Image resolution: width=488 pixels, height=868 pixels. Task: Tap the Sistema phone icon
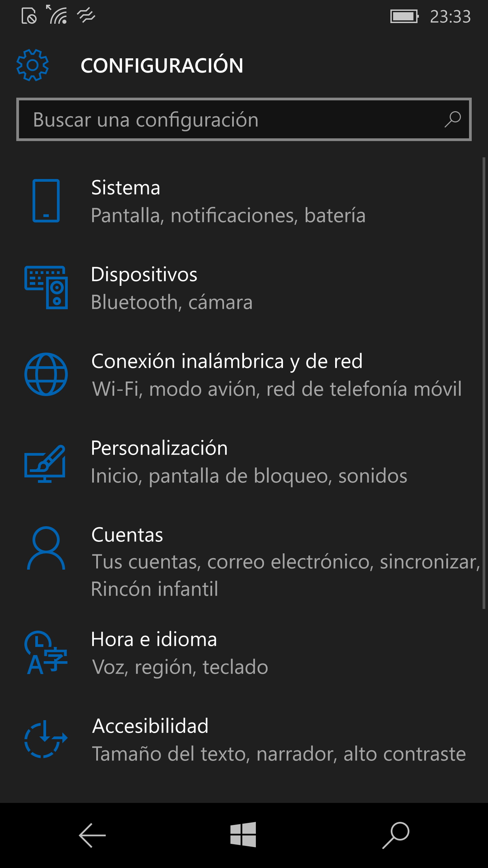46,201
